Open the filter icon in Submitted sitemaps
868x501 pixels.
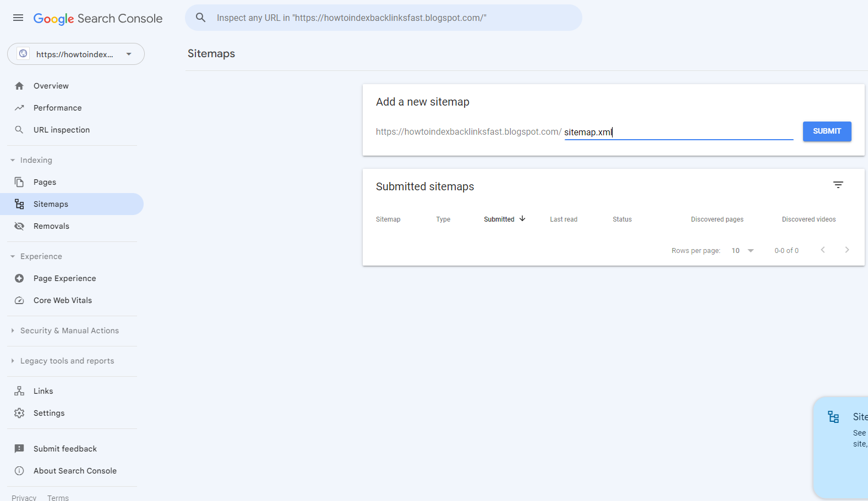click(838, 185)
